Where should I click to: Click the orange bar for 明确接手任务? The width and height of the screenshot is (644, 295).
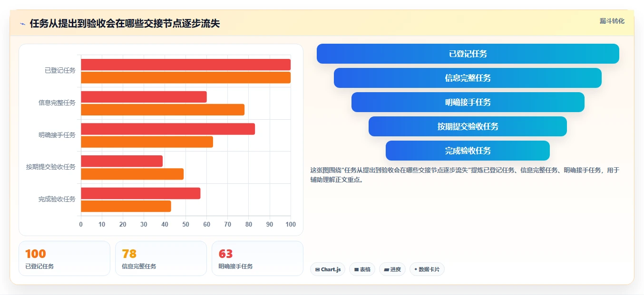tap(147, 142)
